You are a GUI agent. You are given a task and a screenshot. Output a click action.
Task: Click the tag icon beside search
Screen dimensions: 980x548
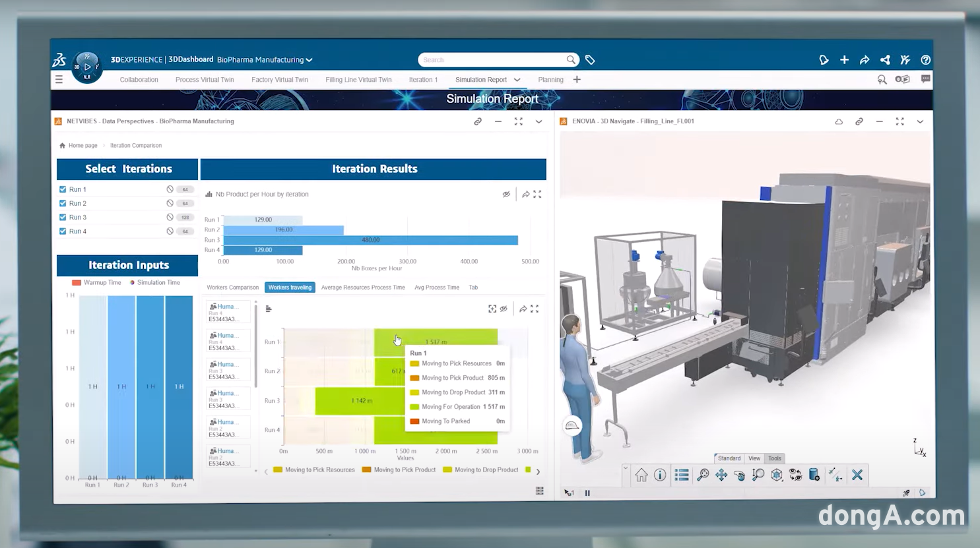(590, 60)
